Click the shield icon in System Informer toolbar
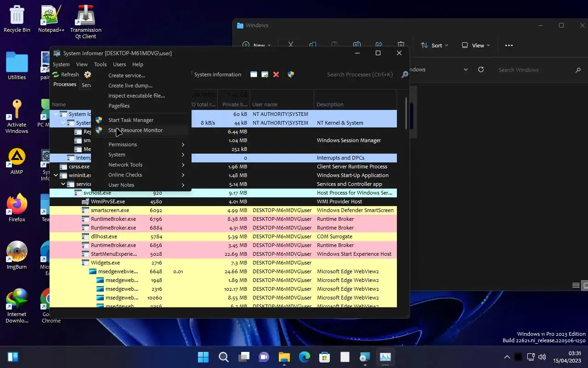This screenshot has height=368, width=588. pyautogui.click(x=291, y=75)
